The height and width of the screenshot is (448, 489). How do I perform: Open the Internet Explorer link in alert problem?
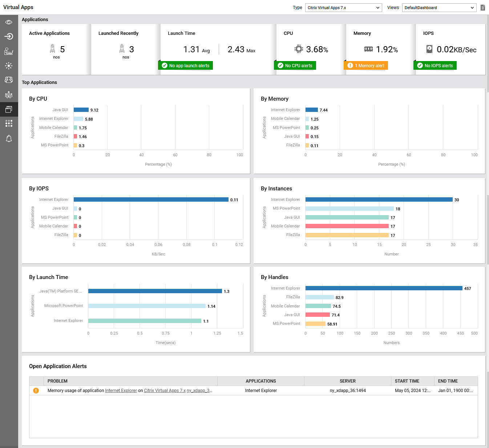coord(121,391)
